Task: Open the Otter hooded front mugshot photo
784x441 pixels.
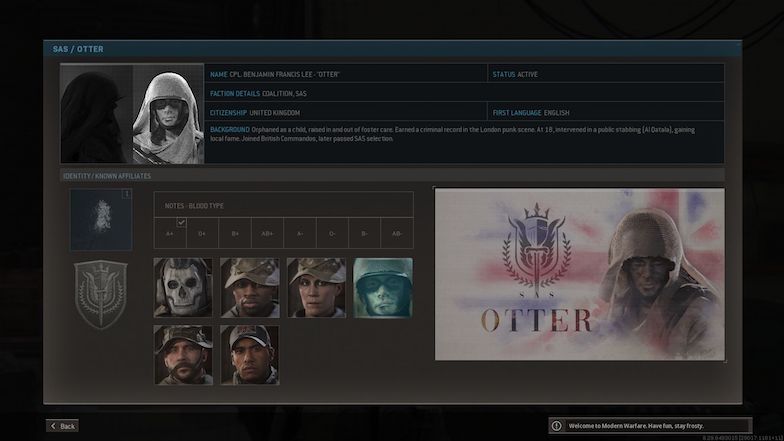Action: click(x=168, y=114)
